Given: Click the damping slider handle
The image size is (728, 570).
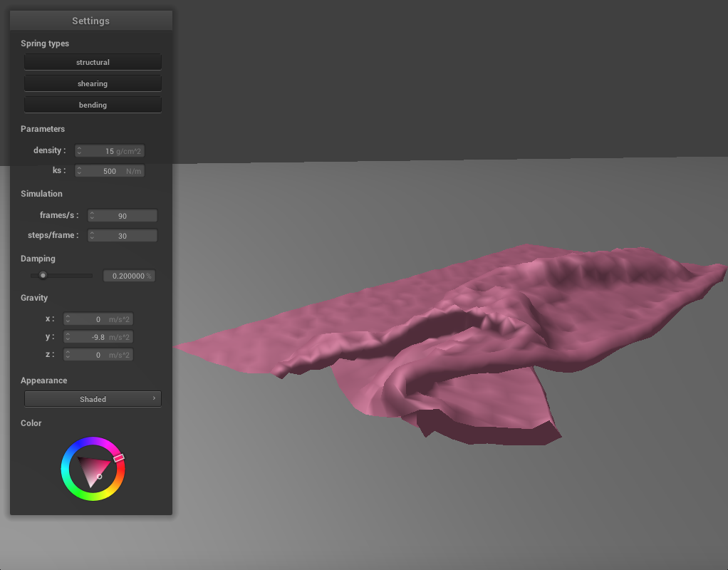Looking at the screenshot, I should (x=43, y=275).
